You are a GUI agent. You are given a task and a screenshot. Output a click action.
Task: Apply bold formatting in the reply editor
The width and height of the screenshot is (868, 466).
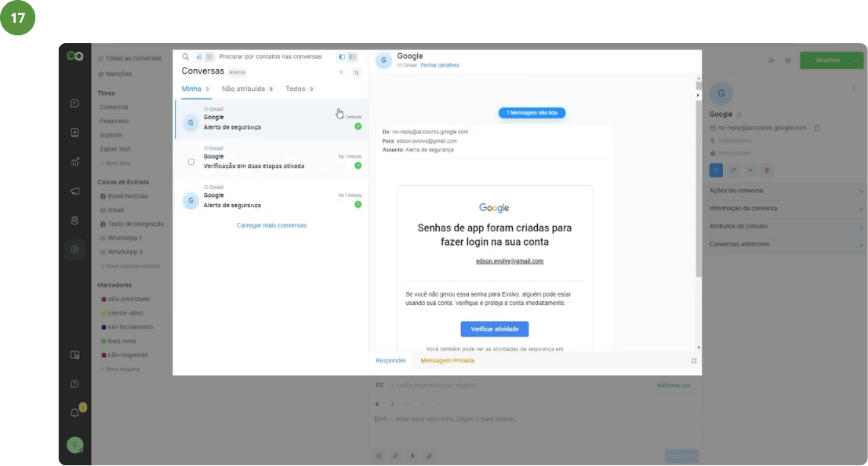pos(377,404)
